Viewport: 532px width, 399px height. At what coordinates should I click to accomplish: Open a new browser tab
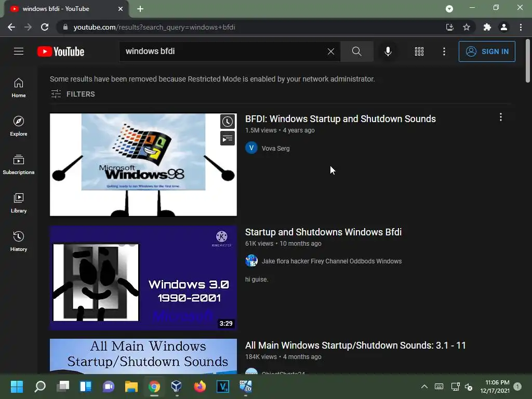tap(140, 9)
